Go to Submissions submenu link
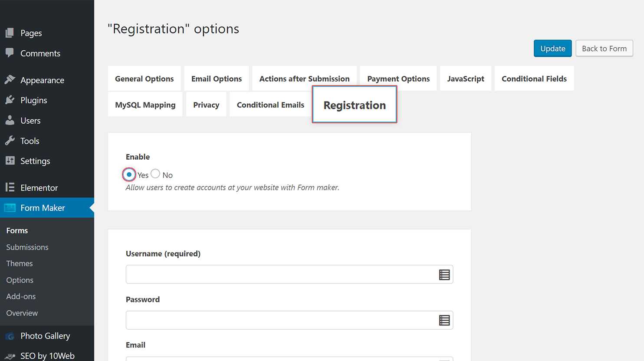This screenshot has height=361, width=644. click(x=27, y=247)
